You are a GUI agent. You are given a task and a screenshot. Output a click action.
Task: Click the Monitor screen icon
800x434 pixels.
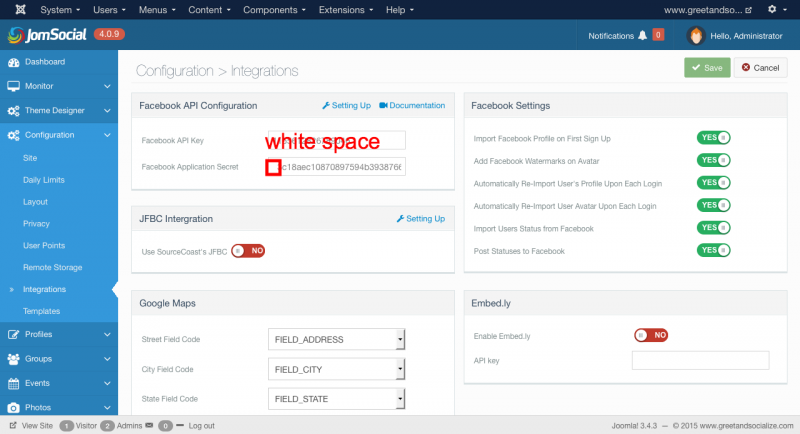14,86
